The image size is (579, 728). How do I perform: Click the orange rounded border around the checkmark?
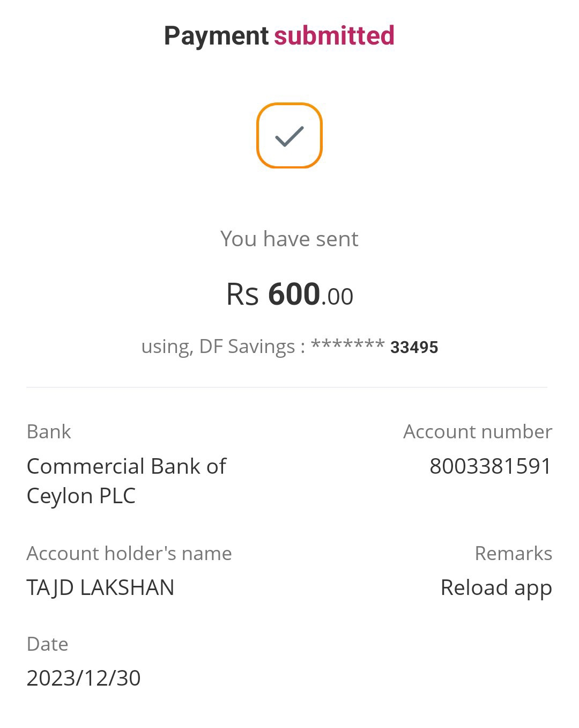[x=258, y=135]
